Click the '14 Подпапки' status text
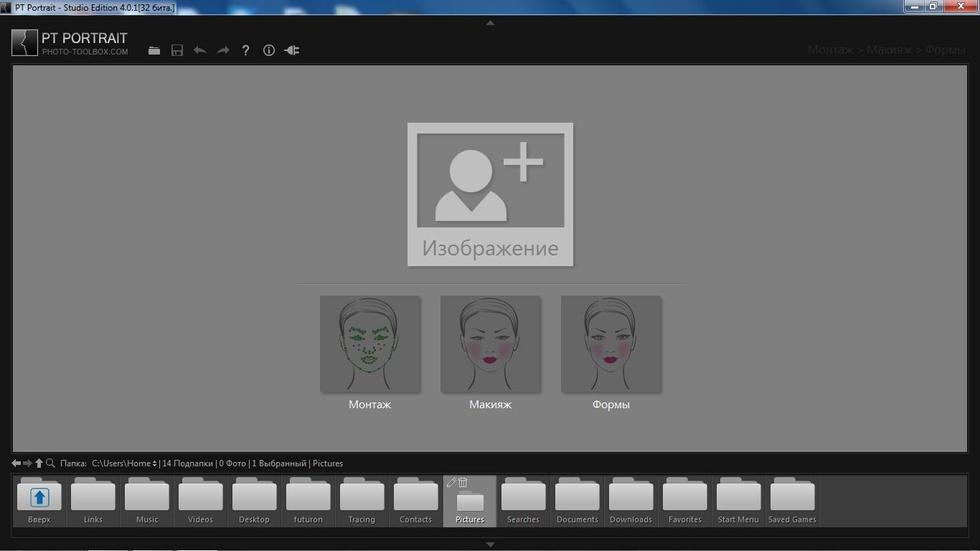Image resolution: width=980 pixels, height=551 pixels. (187, 463)
